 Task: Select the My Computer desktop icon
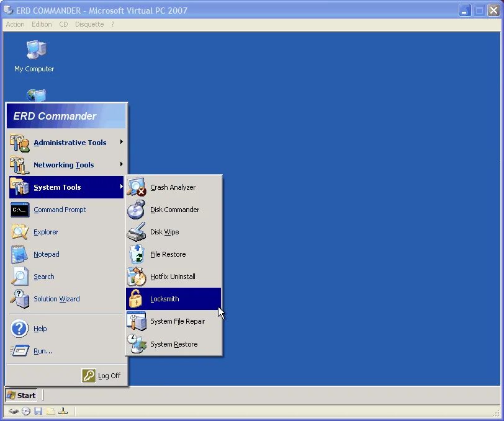point(34,55)
